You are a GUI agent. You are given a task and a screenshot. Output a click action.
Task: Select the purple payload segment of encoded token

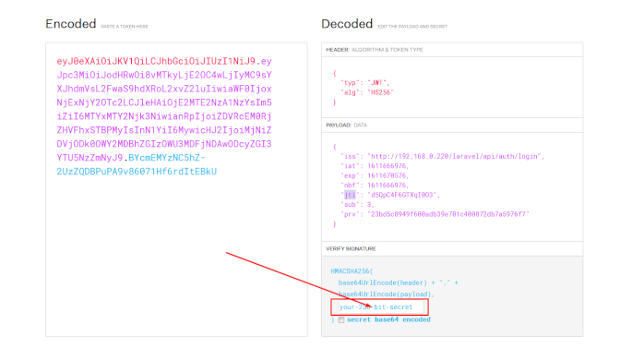coord(164,109)
